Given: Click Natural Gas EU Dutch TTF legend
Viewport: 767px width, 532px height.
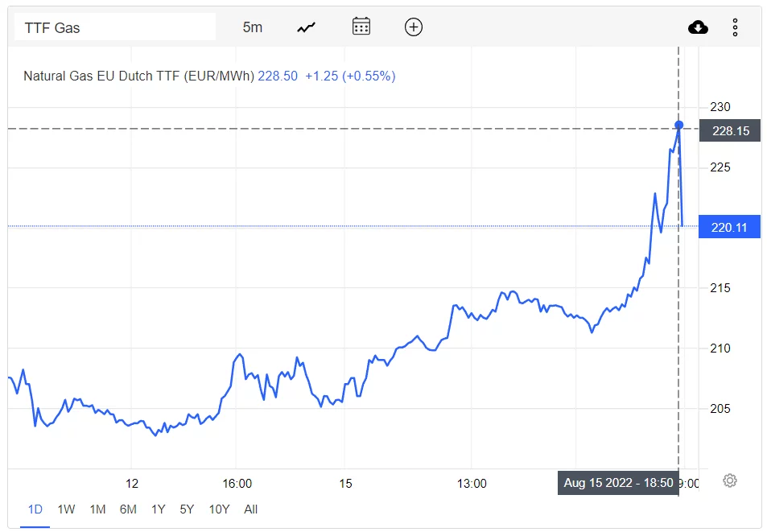Looking at the screenshot, I should [138, 76].
